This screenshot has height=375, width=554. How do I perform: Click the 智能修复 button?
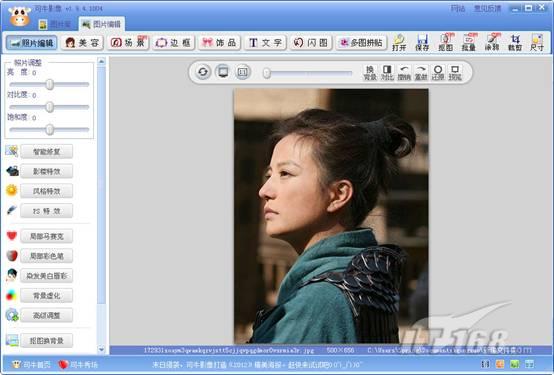tap(47, 152)
